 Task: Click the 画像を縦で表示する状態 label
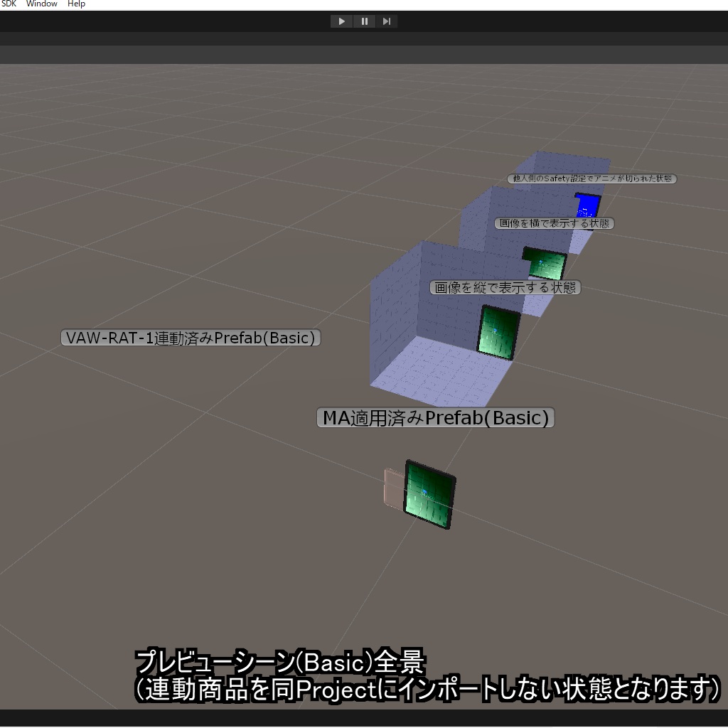point(505,287)
